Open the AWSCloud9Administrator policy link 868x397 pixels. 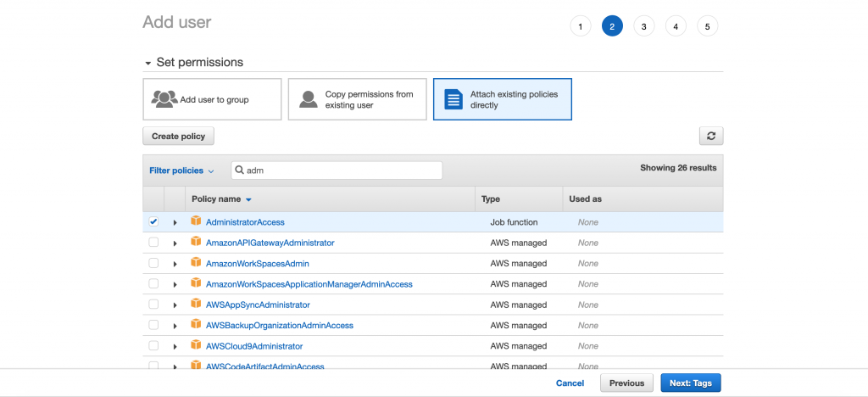pyautogui.click(x=254, y=346)
